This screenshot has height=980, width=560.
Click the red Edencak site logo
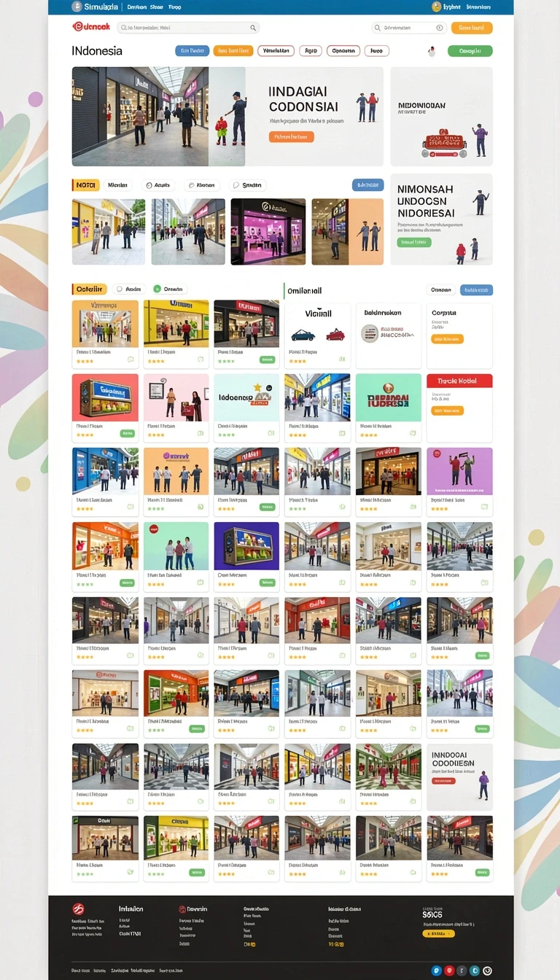click(91, 27)
